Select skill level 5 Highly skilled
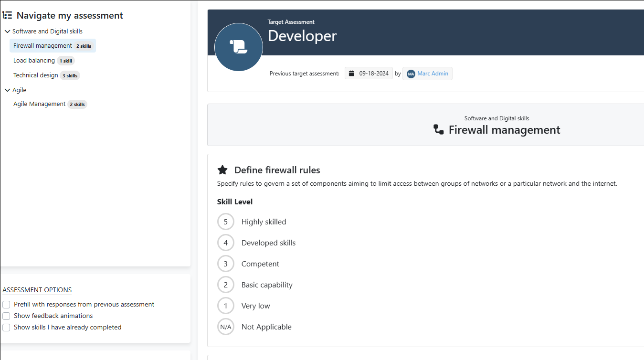This screenshot has height=360, width=644. [226, 222]
